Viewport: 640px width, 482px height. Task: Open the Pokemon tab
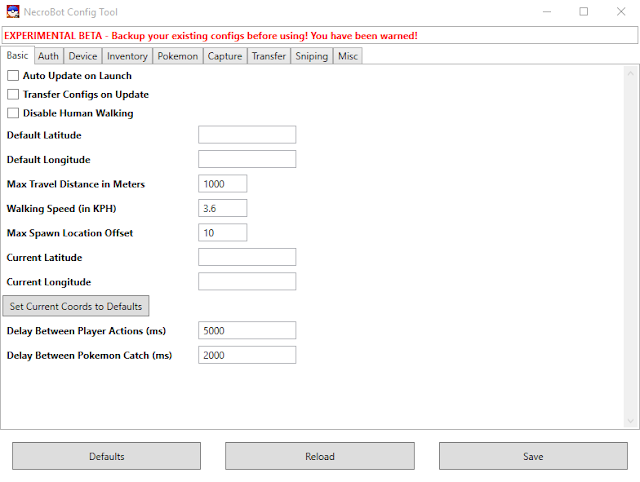click(178, 56)
